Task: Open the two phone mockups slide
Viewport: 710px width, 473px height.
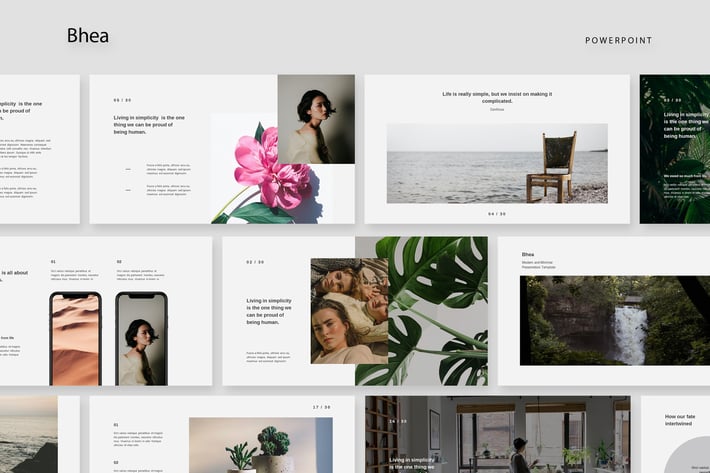Action: pos(106,311)
